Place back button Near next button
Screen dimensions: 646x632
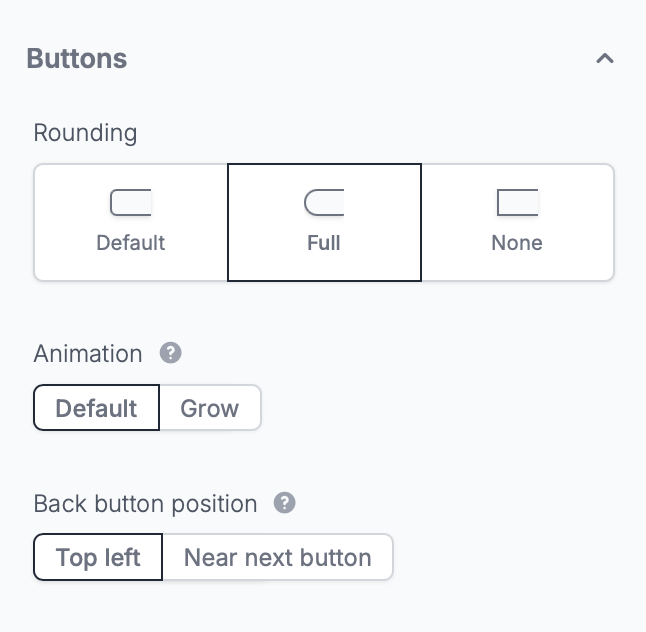278,557
